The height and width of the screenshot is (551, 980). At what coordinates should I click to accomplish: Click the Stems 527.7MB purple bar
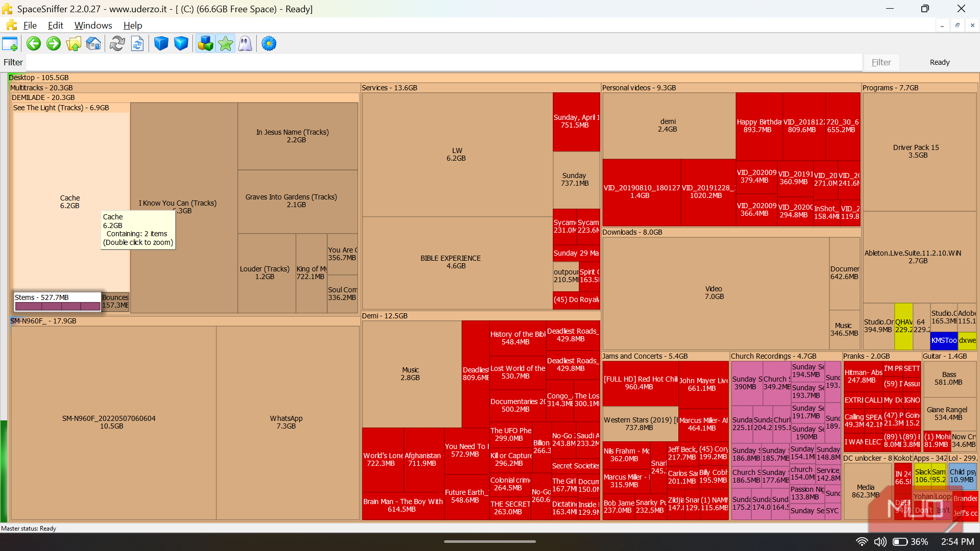(57, 306)
